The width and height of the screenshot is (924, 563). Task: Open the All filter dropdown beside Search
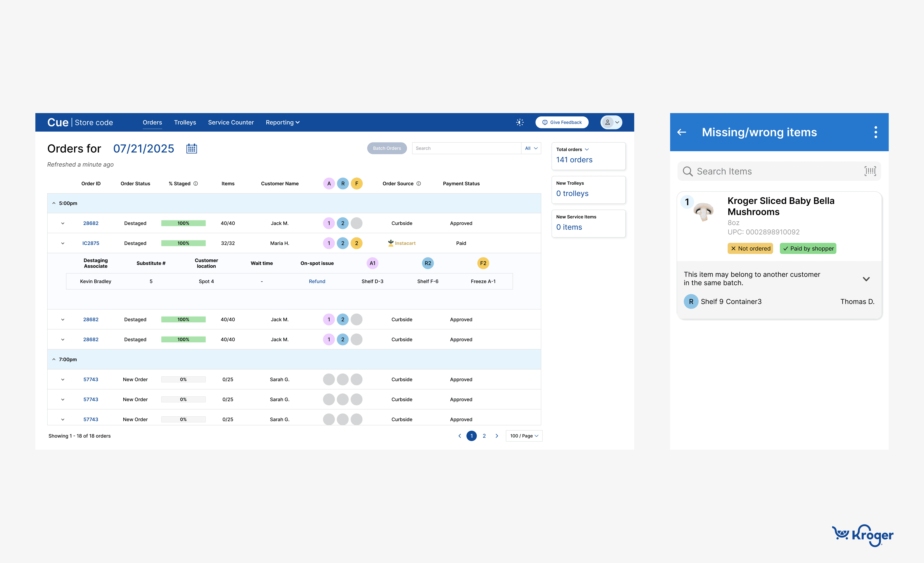click(x=531, y=148)
